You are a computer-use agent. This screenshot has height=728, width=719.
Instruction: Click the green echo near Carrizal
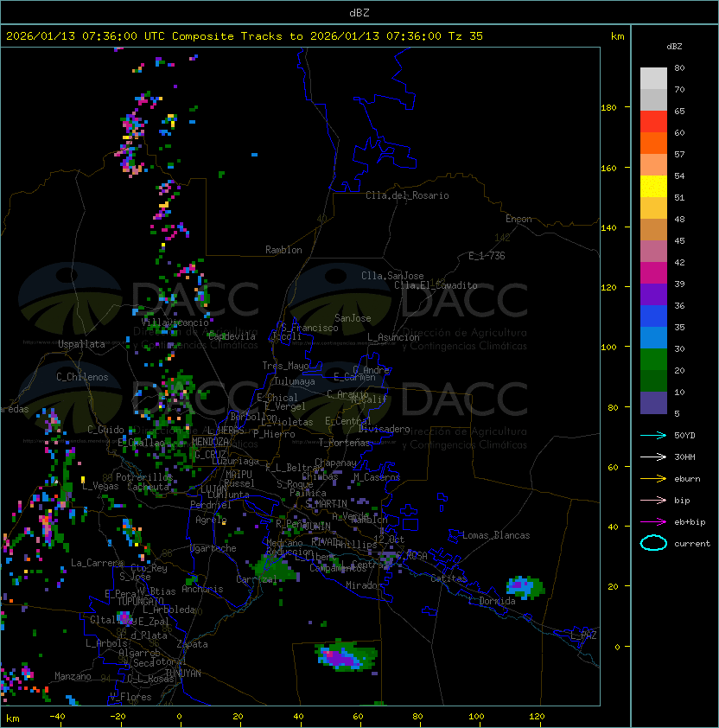275,567
